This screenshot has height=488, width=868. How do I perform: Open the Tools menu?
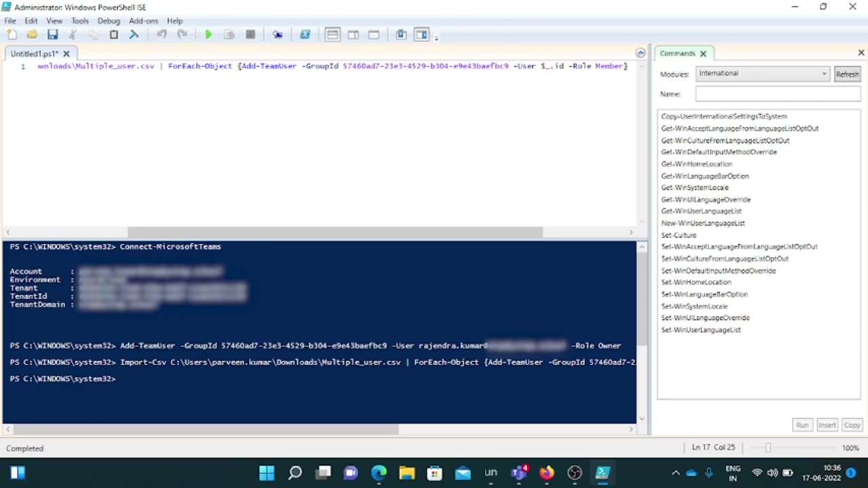(80, 21)
